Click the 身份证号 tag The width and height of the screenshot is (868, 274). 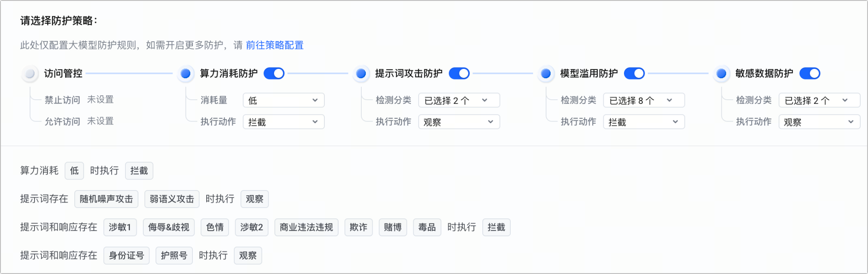click(127, 256)
